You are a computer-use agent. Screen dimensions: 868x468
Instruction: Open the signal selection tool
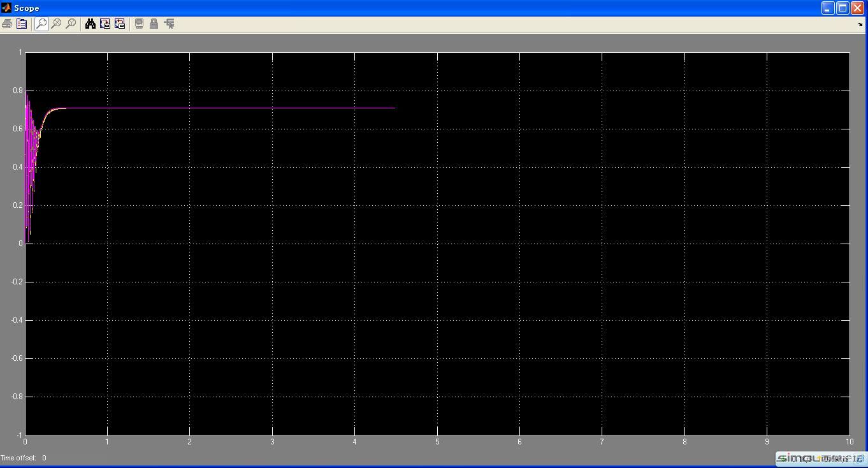point(169,24)
